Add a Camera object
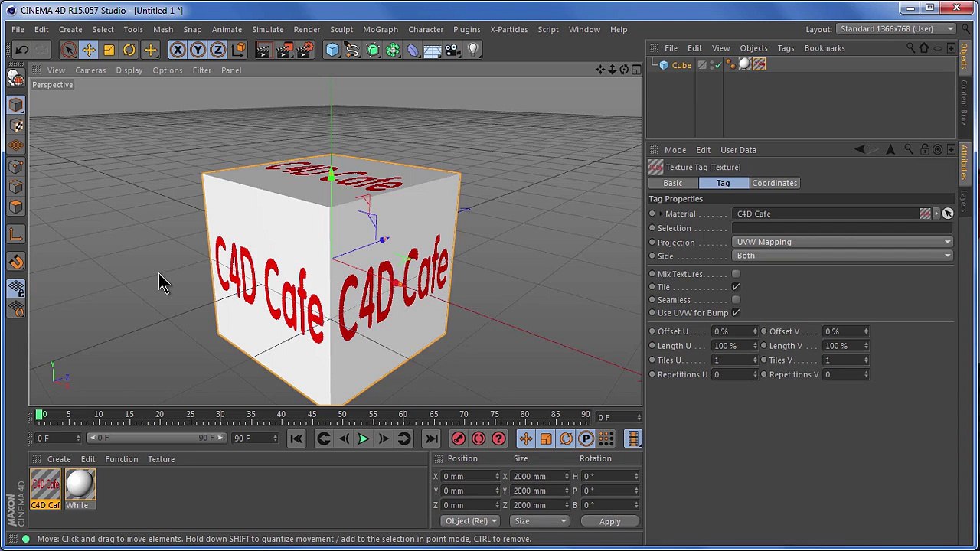Screen dimensions: 980x551 tap(452, 50)
